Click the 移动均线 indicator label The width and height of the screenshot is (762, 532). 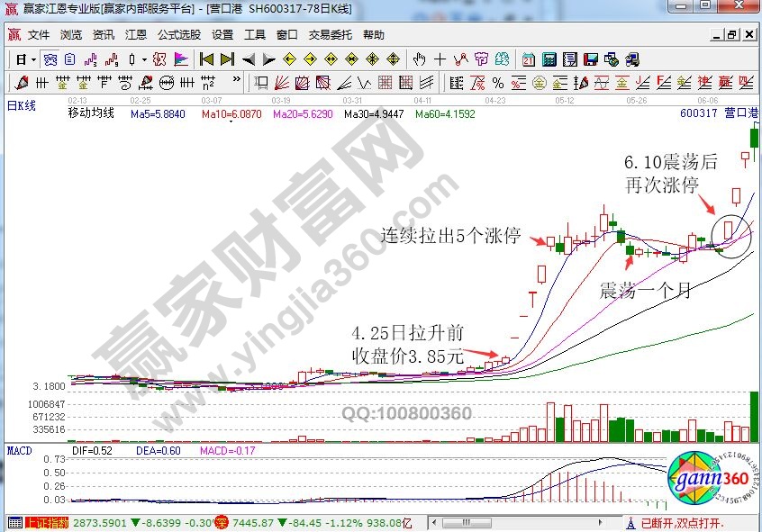tap(91, 114)
